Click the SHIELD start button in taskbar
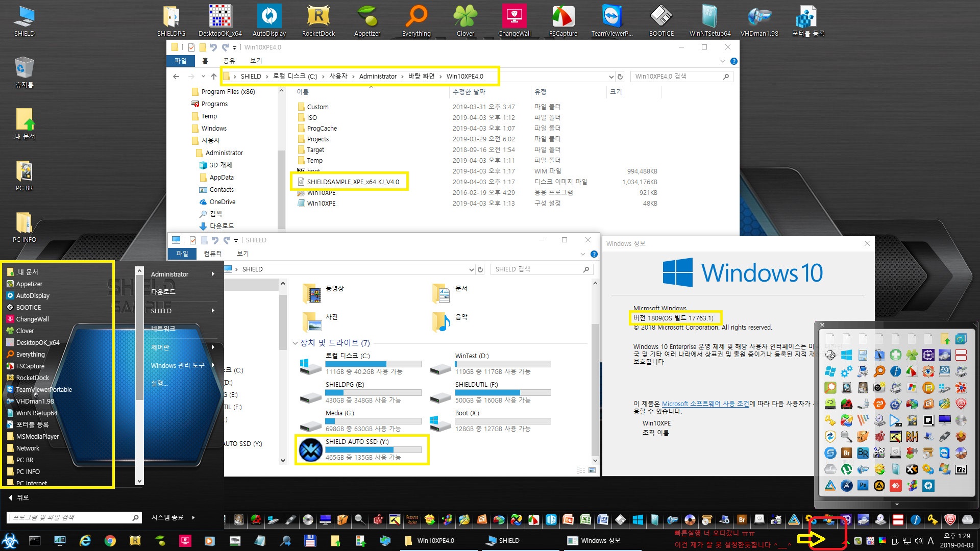Image resolution: width=980 pixels, height=551 pixels. [10, 541]
